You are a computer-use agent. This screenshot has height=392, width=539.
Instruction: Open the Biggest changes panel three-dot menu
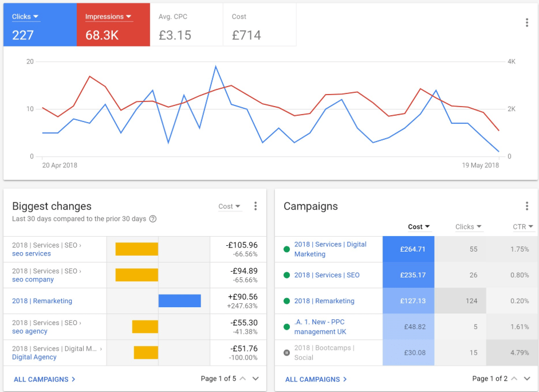255,206
